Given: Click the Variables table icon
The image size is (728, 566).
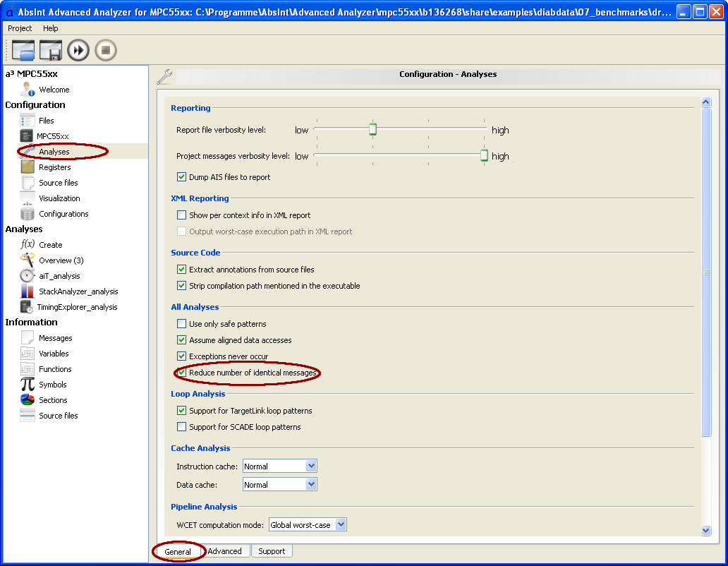Looking at the screenshot, I should [28, 354].
